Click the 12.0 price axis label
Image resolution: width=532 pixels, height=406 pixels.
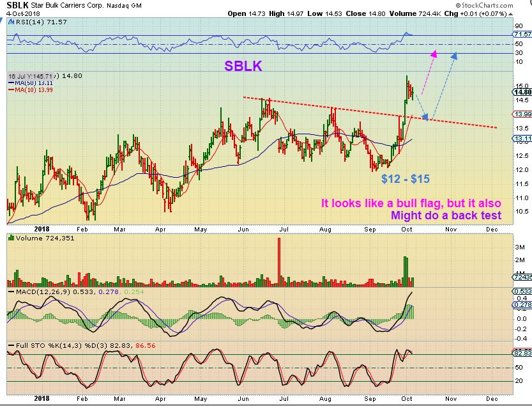[522, 170]
